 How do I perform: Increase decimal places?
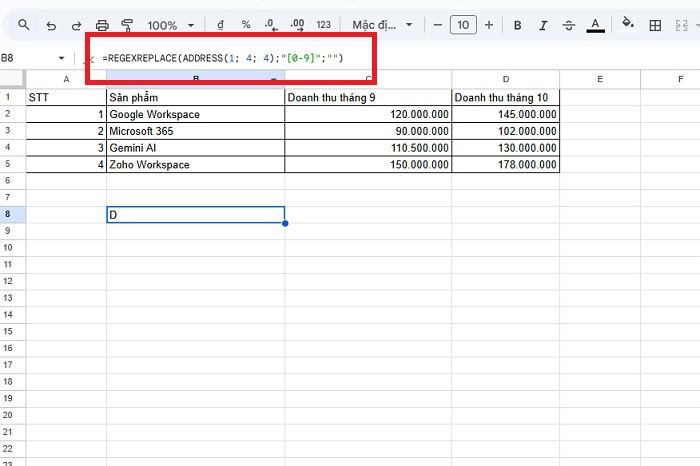click(297, 25)
